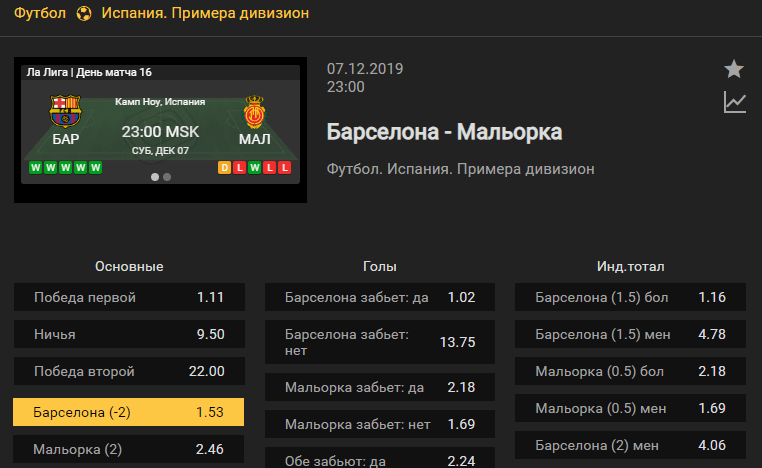
Task: Pick Мальорка забьет: да at 2.18
Action: [x=380, y=387]
